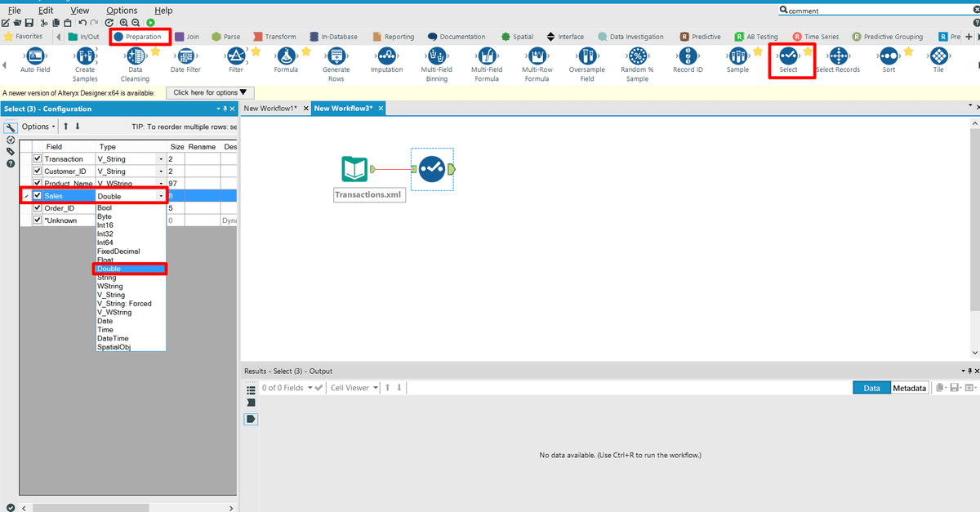Toggle the Customer_ID field checkbox

coord(37,171)
